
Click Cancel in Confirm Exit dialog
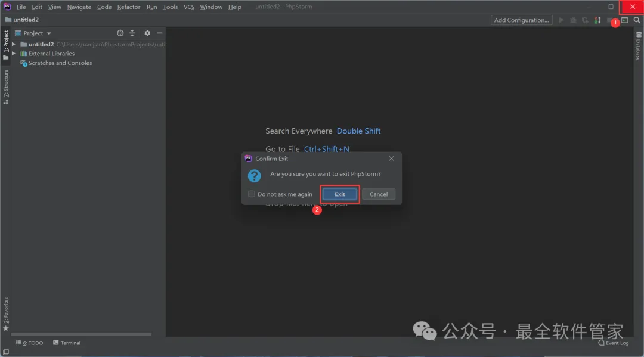[378, 194]
